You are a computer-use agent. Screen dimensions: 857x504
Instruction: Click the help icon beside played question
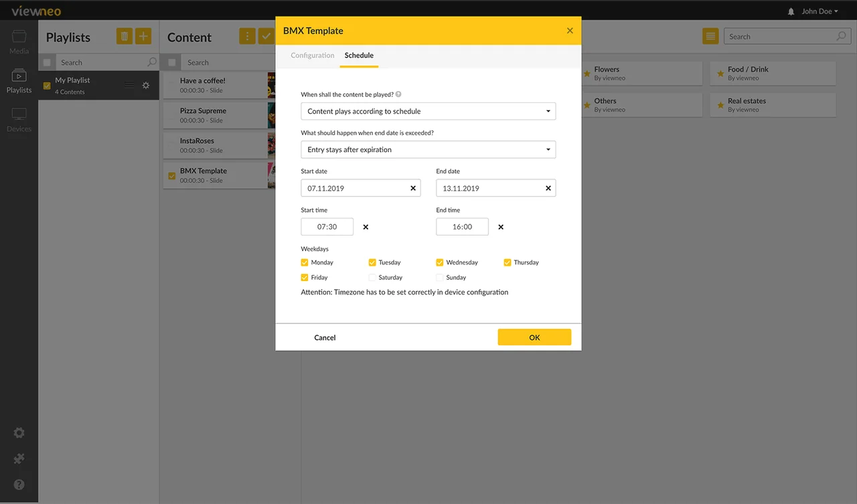tap(398, 95)
